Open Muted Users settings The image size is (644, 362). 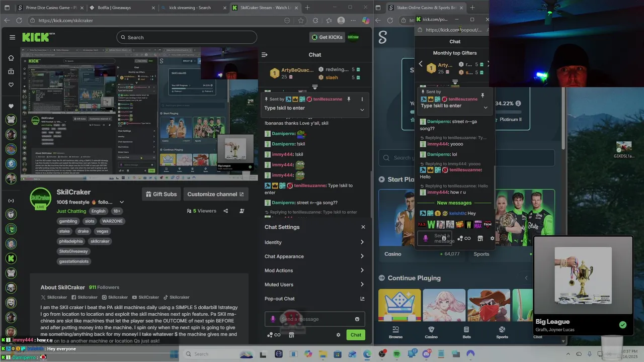tap(314, 285)
